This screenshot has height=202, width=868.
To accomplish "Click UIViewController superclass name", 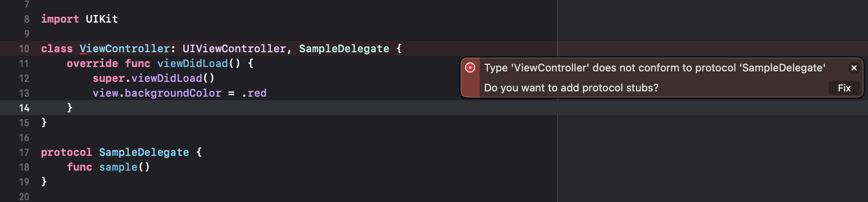I will (x=234, y=49).
